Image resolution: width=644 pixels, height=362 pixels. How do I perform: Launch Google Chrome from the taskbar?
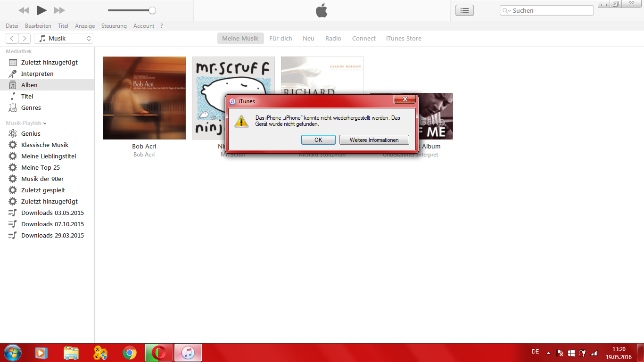tap(130, 353)
